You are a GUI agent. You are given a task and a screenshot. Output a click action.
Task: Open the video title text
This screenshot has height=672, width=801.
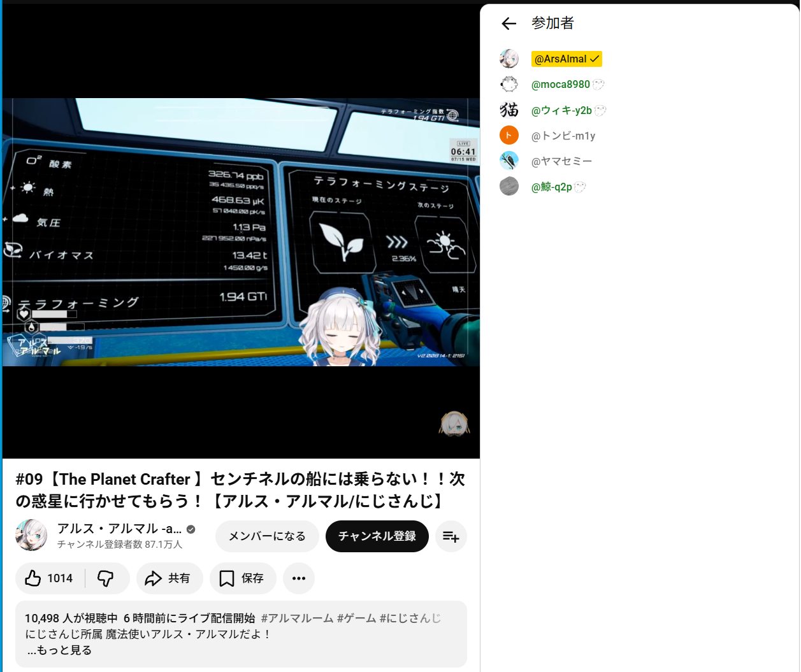pyautogui.click(x=240, y=490)
